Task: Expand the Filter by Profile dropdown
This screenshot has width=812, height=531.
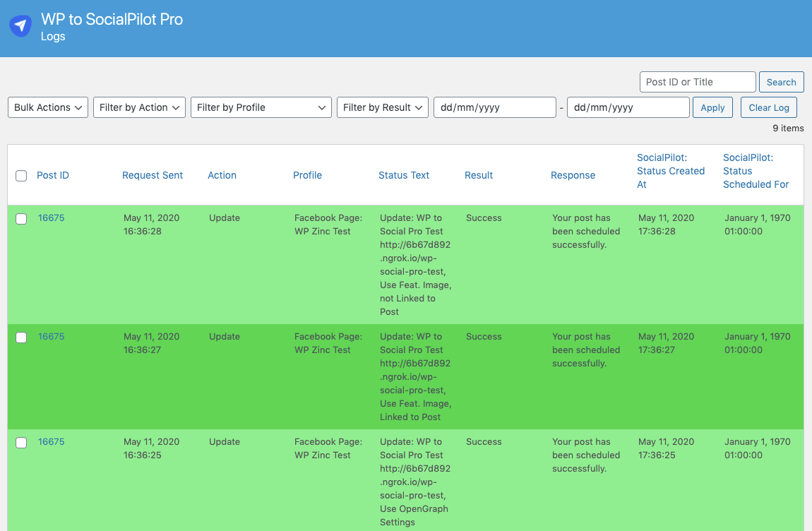Action: 261,107
